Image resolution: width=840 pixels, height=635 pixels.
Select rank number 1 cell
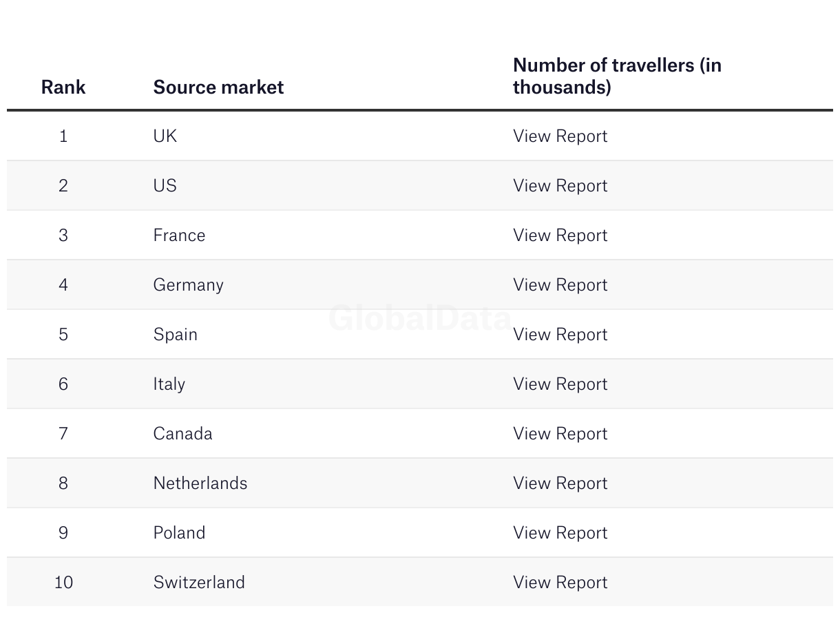tap(63, 136)
